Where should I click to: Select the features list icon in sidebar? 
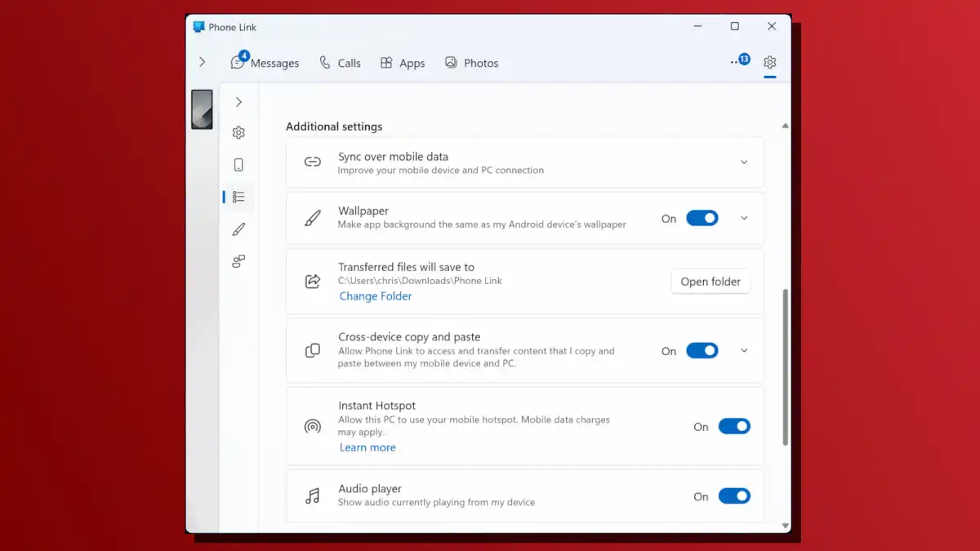click(238, 197)
